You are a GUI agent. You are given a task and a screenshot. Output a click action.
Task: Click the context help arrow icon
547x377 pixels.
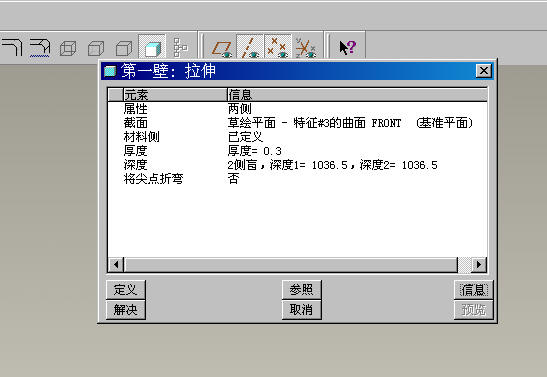tap(347, 47)
